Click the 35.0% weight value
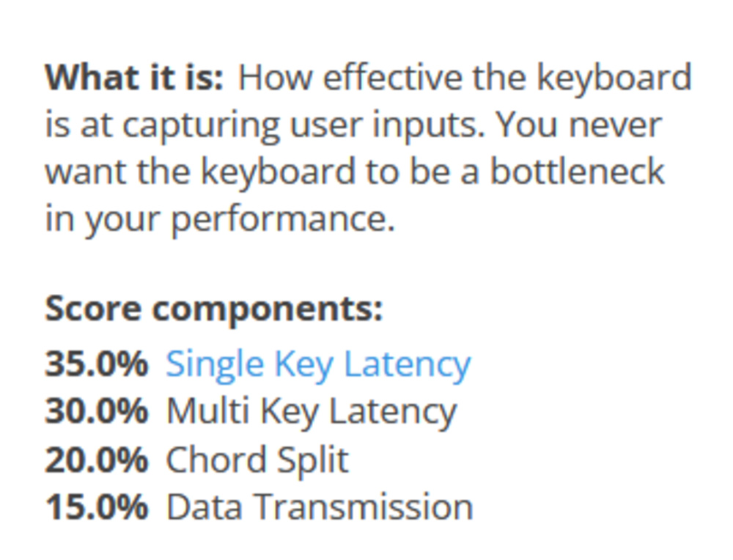Screen dimensions: 733x560 (96, 364)
